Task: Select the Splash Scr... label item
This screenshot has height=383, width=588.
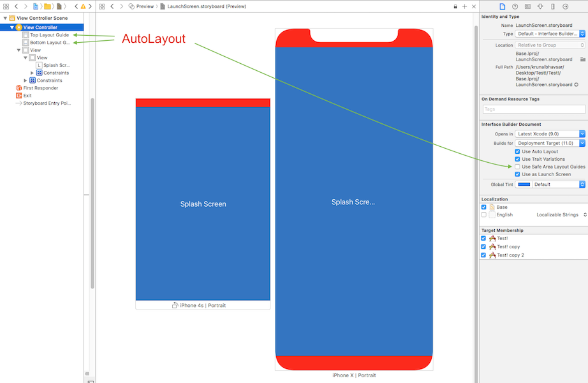Action: pos(53,65)
